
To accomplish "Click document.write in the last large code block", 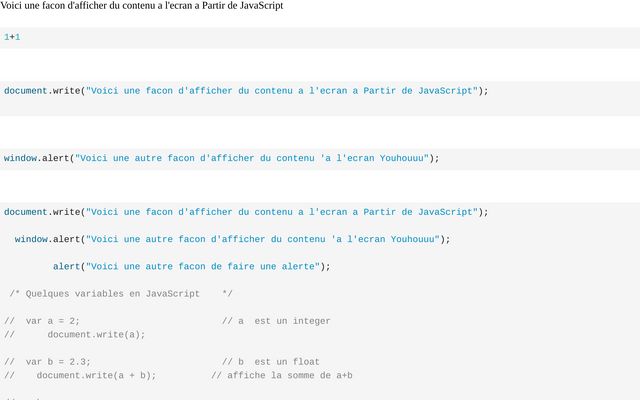I will tap(42, 212).
